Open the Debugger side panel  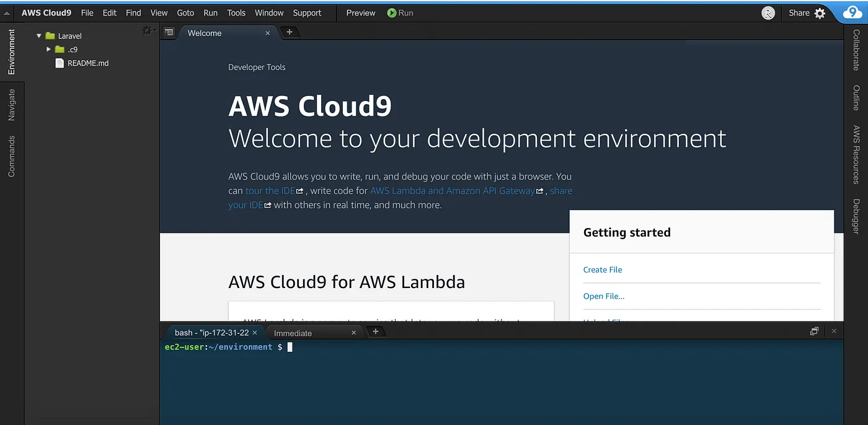click(856, 216)
